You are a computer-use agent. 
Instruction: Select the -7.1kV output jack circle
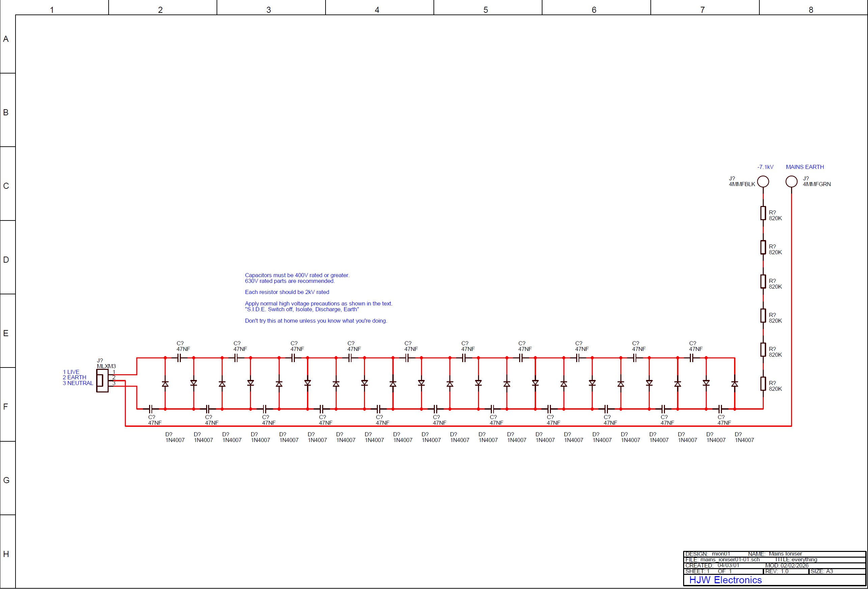763,181
